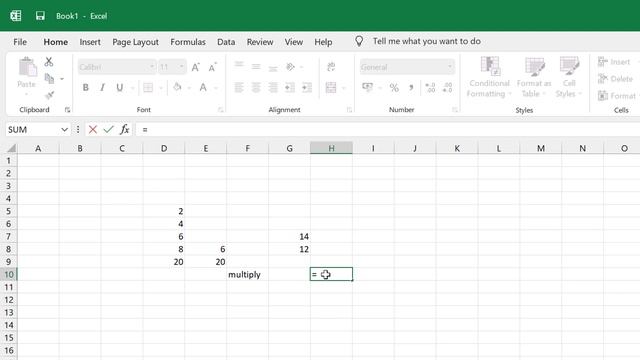Open the font size 11 dropdown
The height and width of the screenshot is (360, 640).
(182, 67)
